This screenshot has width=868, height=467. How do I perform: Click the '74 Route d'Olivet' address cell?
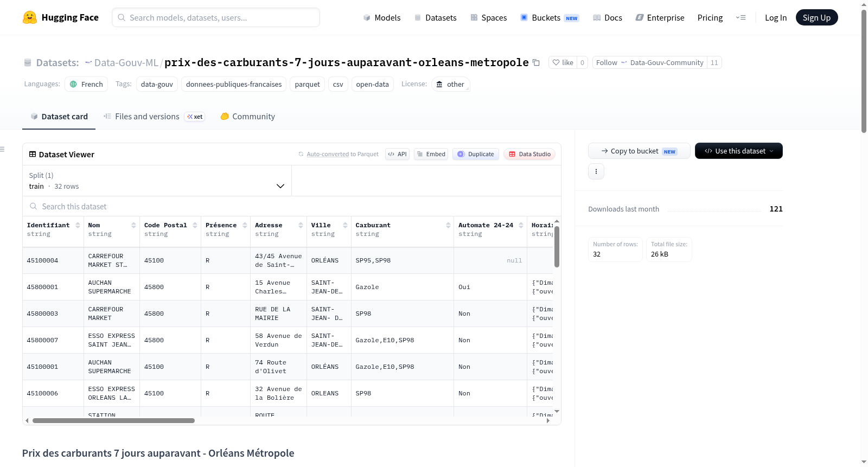[x=278, y=367]
